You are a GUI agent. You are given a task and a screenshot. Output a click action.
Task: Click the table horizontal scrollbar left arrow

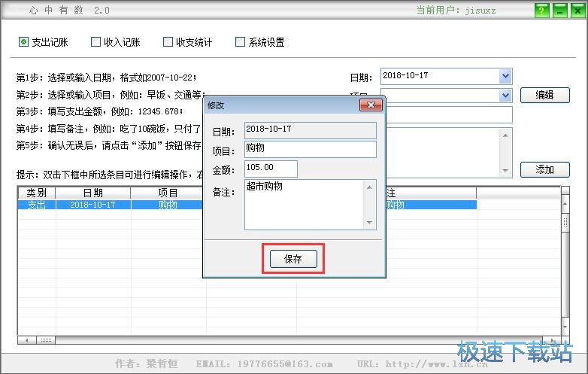(27, 340)
